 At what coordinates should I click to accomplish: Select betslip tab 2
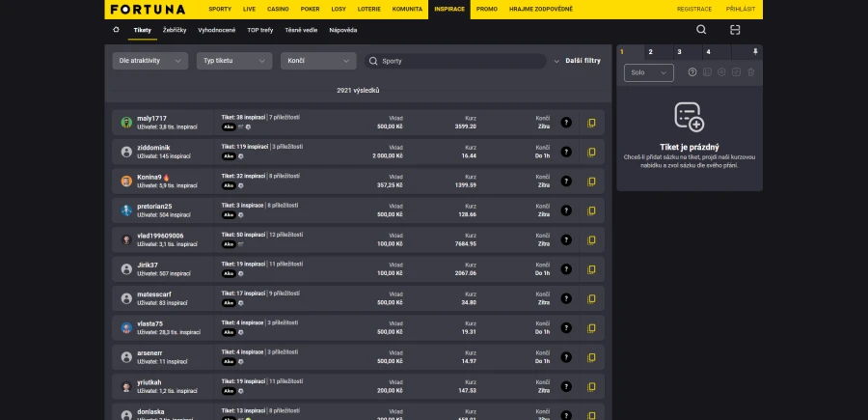pos(659,52)
